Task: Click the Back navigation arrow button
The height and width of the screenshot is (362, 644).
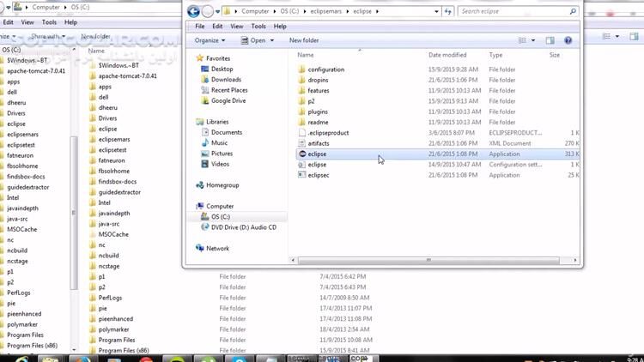Action: 193,11
